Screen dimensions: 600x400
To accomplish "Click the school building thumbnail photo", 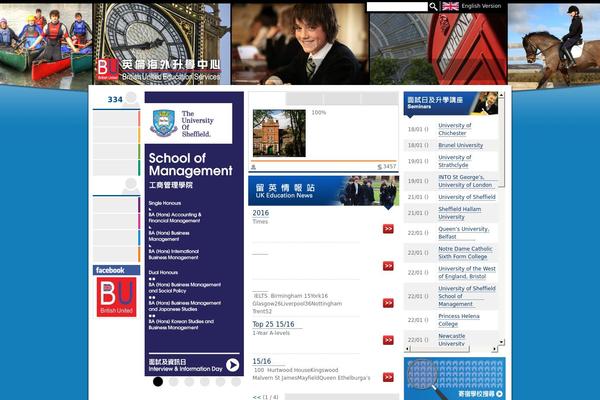I will 279,133.
